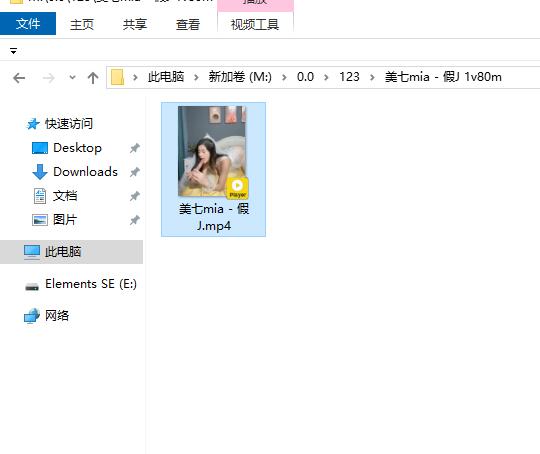Select the 美七mia mp4 video thumbnail
Viewport: 540px width, 454px height.
coord(213,169)
